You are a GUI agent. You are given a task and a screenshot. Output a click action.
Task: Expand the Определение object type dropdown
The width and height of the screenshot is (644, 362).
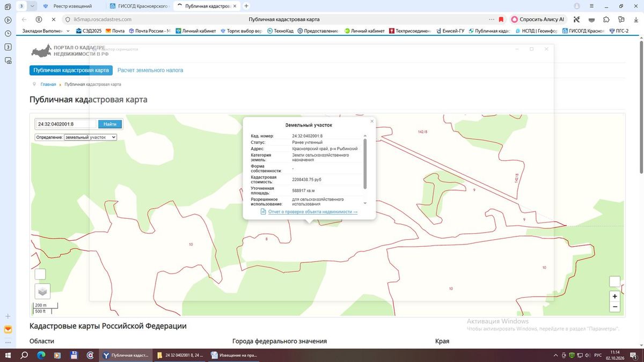click(x=90, y=137)
